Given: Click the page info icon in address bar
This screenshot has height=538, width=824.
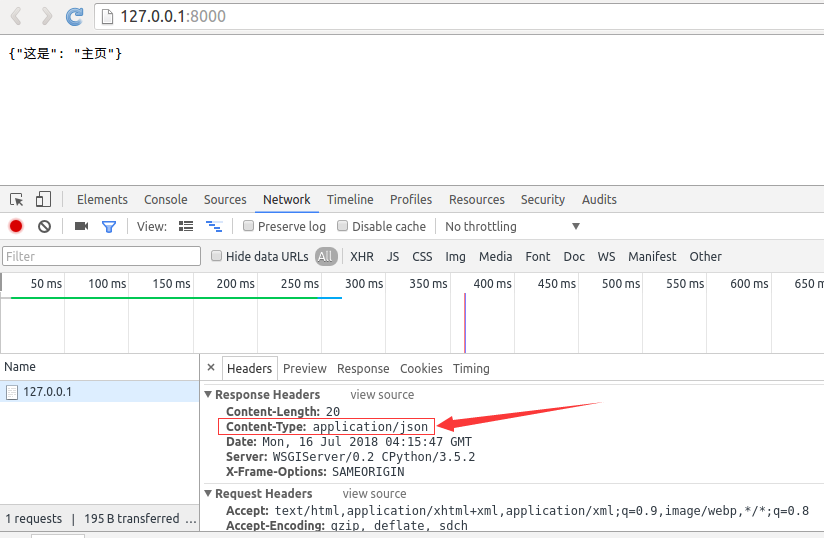Looking at the screenshot, I should coord(107,17).
